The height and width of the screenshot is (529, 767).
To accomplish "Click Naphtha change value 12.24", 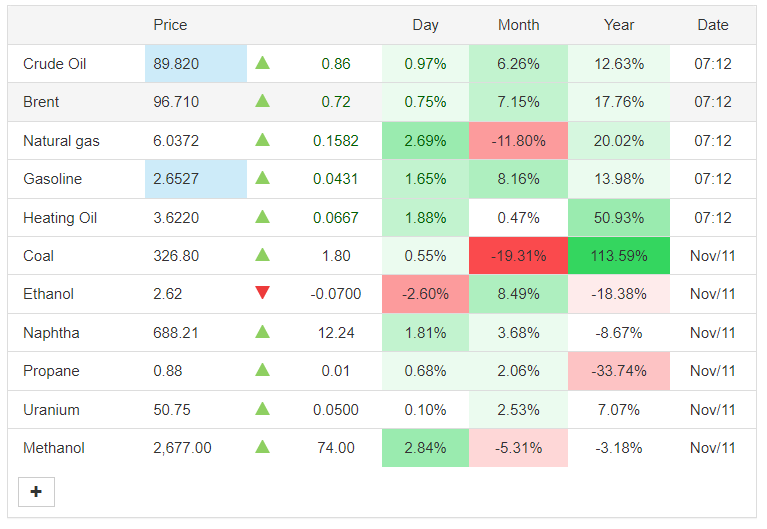I will click(336, 333).
